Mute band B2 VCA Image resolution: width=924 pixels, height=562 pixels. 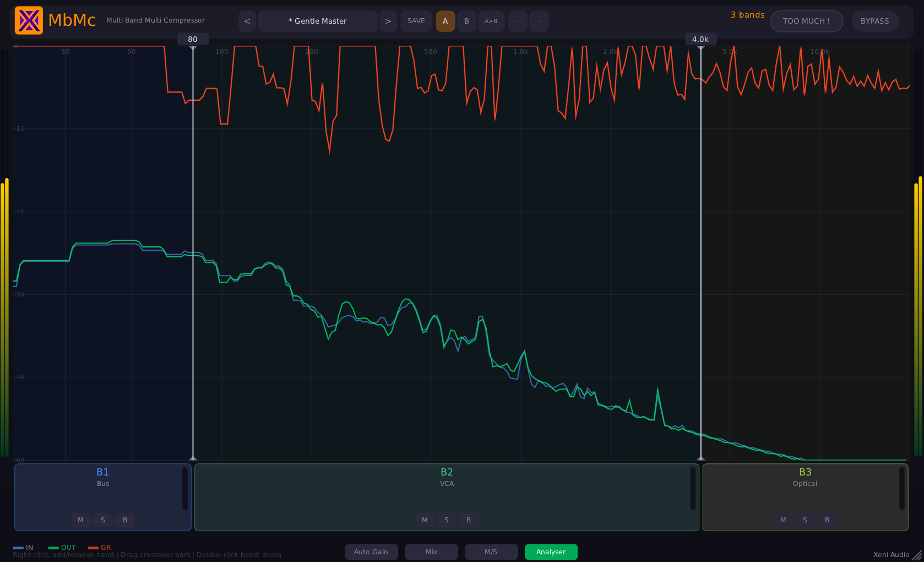(x=425, y=520)
